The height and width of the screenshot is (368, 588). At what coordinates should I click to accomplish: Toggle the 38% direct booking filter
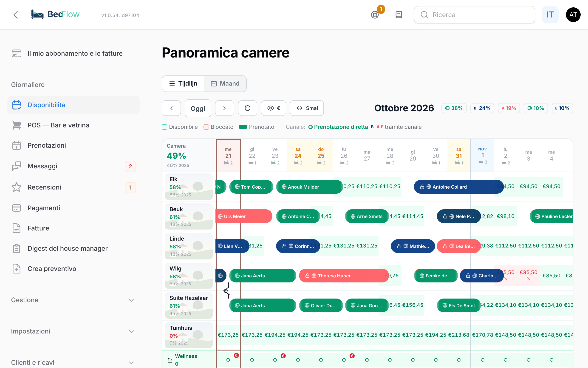click(x=454, y=108)
